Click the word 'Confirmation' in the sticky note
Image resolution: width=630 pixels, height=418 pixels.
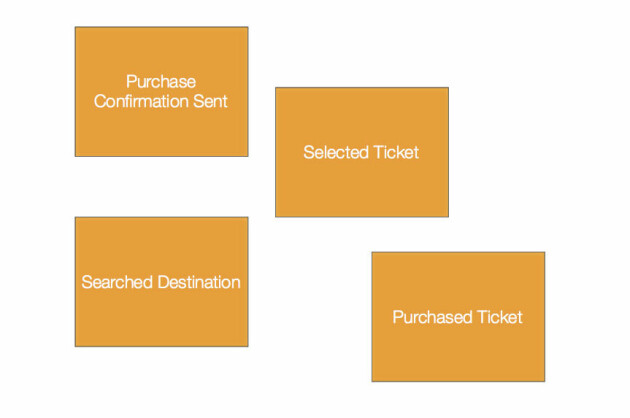coord(141,101)
